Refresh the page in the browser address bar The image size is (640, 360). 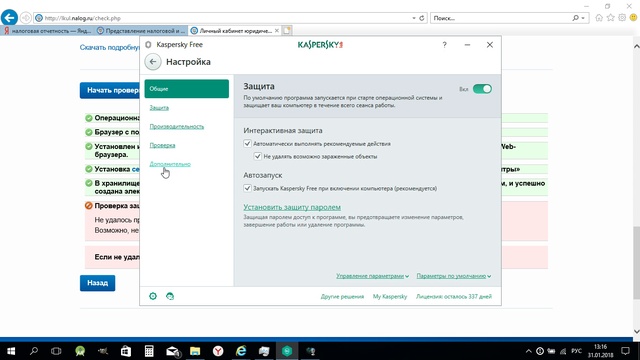(422, 18)
